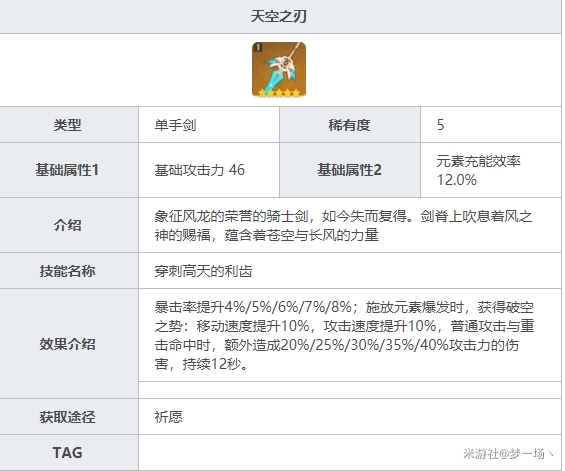Click the level 1 badge on weapon icon
Viewport: 565px width, 471px height.
(x=258, y=47)
